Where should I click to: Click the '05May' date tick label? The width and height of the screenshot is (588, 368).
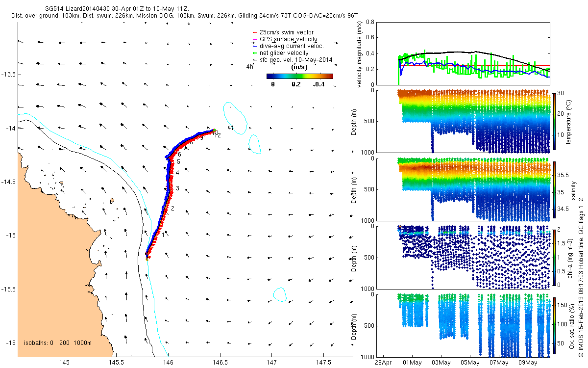[x=470, y=363]
